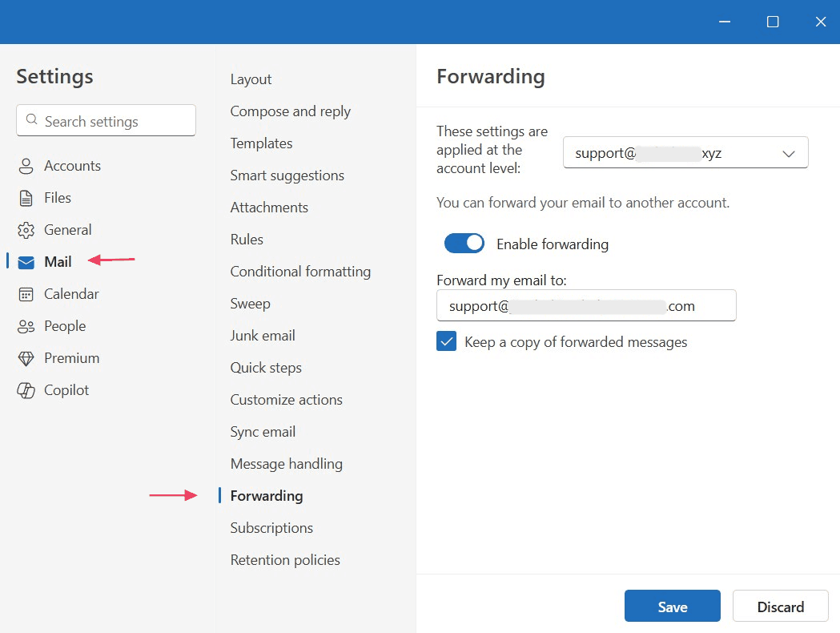This screenshot has height=633, width=840.
Task: Select the Premium diamond icon
Action: click(x=25, y=357)
